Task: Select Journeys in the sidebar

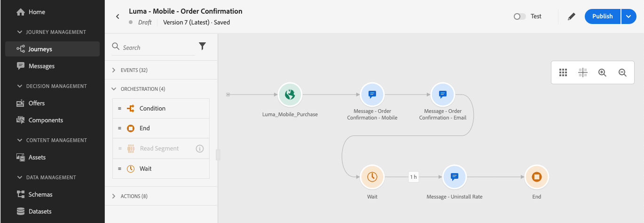Action: (52, 49)
